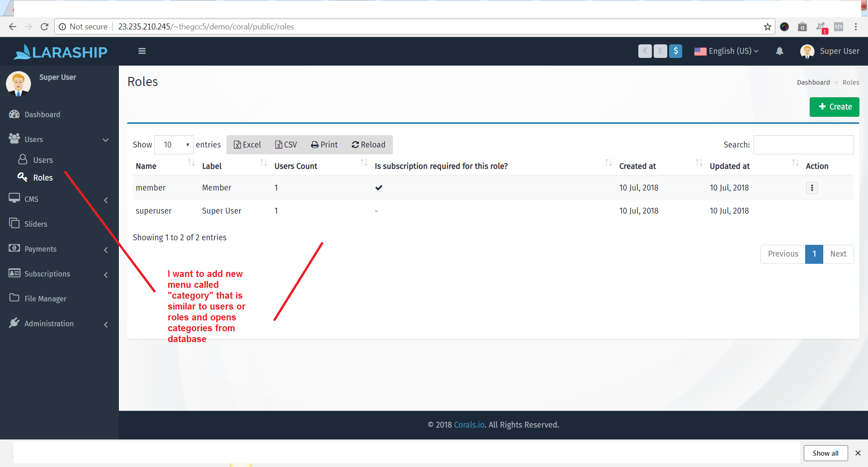Click the Super User name in header
868x467 pixels.
click(840, 51)
